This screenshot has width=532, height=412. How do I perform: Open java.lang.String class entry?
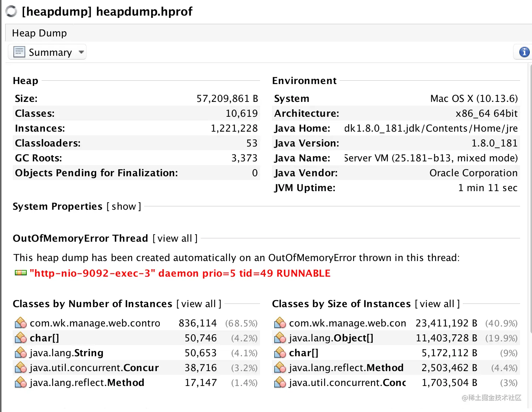[66, 353]
